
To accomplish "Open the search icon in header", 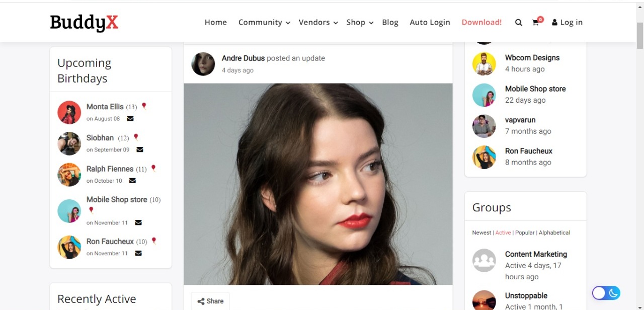I will pyautogui.click(x=519, y=23).
